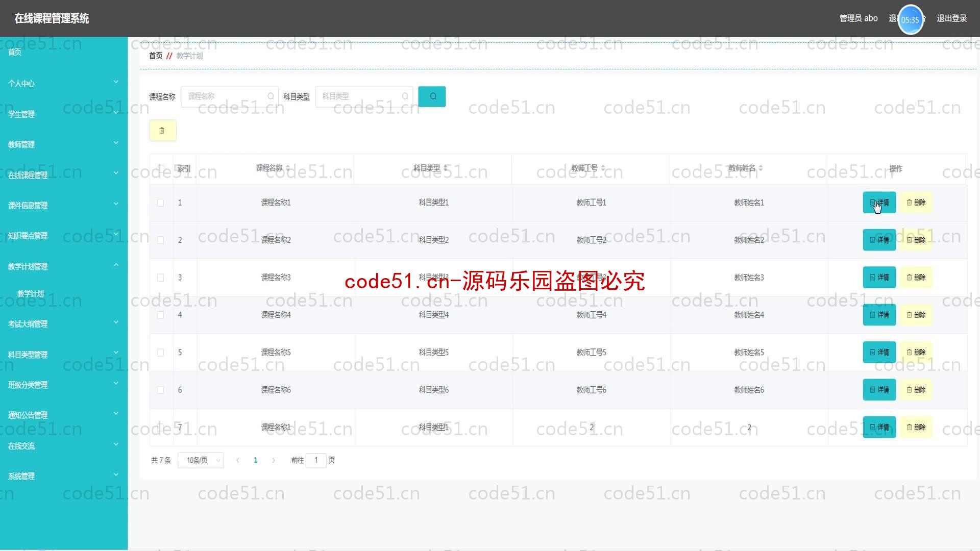Select page number 1 in pagination
The width and height of the screenshot is (980, 551).
point(256,460)
